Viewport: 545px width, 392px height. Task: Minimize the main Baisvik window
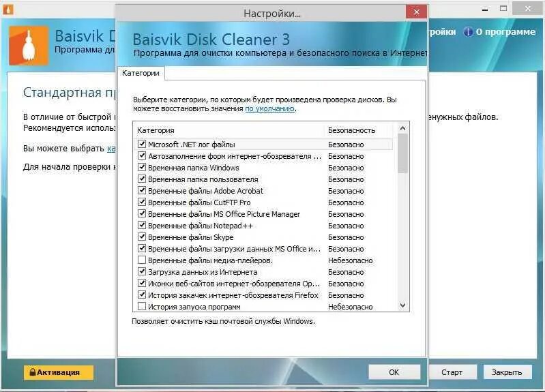485,10
